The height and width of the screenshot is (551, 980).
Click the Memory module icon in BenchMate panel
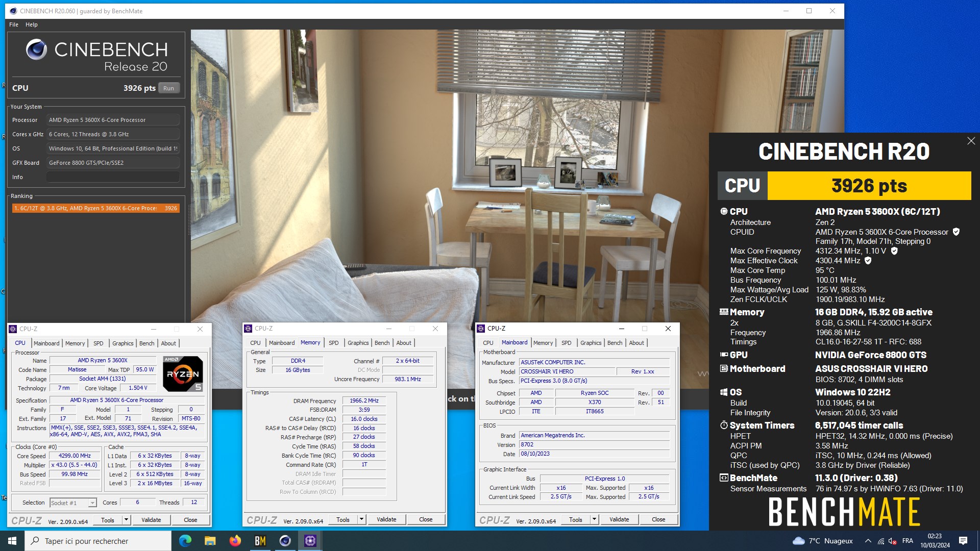pos(724,312)
